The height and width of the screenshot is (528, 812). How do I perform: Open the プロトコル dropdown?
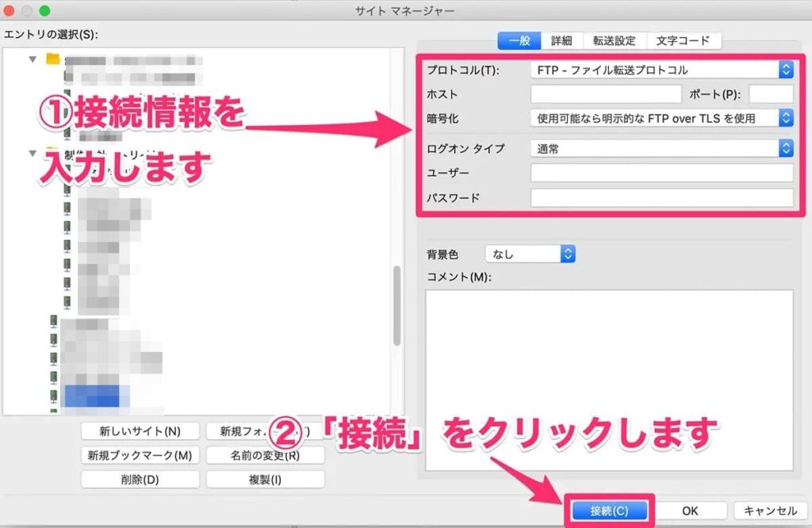pos(662,70)
